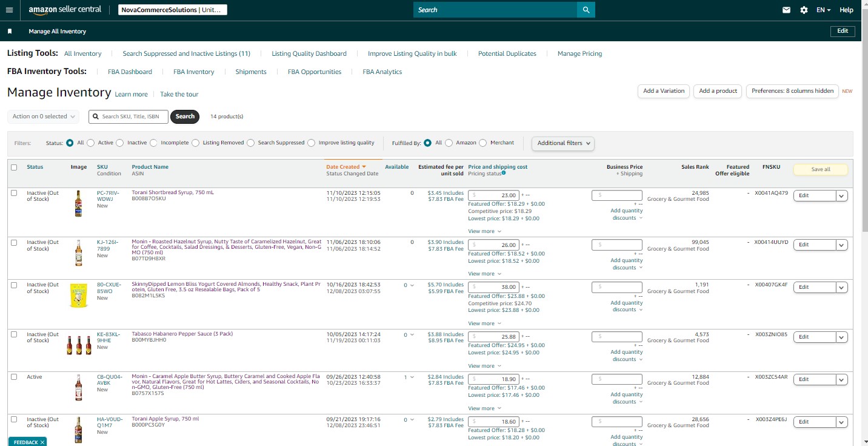Click the Add a product button
Screen dimensions: 868x446
(718, 91)
